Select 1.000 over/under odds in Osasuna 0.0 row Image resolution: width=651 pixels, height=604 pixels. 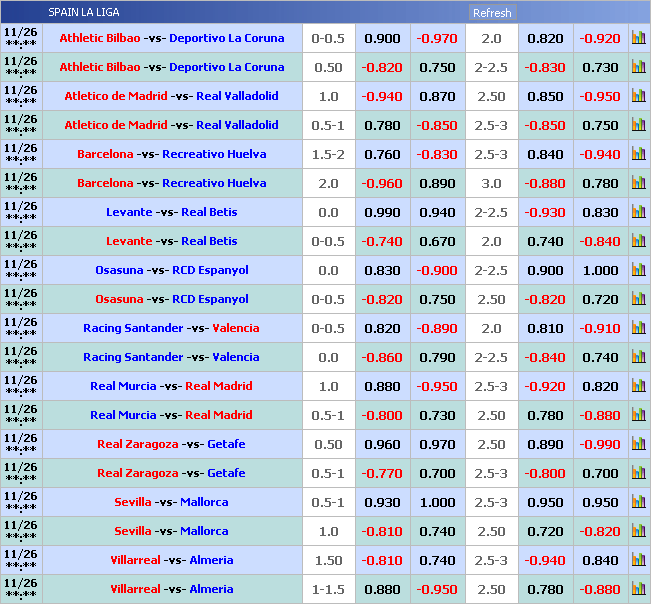pyautogui.click(x=600, y=271)
